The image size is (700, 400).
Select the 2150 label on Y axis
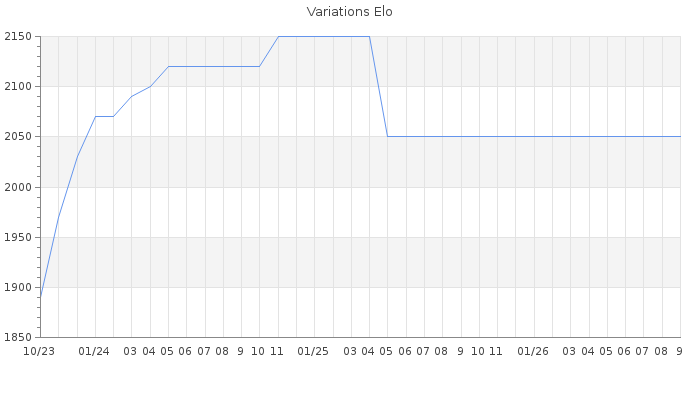[18, 37]
